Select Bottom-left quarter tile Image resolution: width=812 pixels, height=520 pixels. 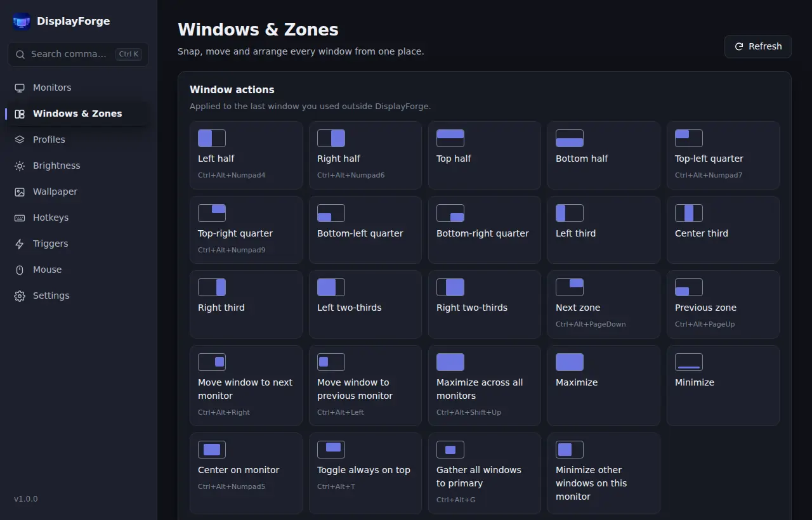click(365, 230)
